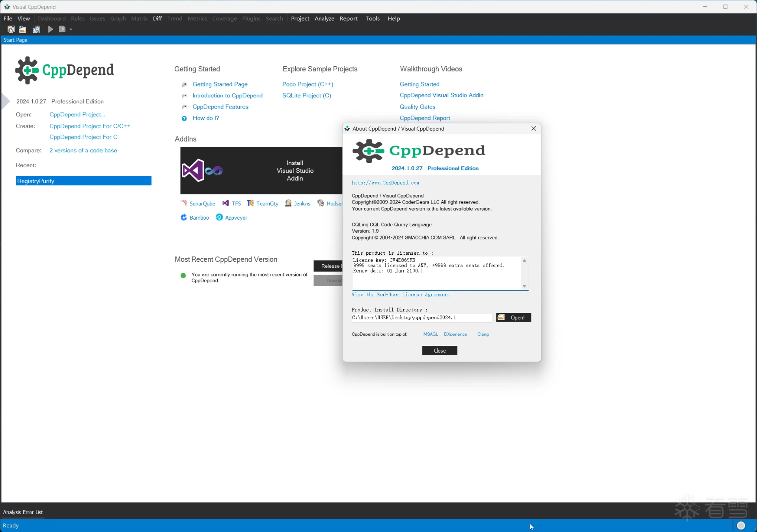Click the Product Install Directory field
This screenshot has height=532, width=757.
tap(421, 317)
